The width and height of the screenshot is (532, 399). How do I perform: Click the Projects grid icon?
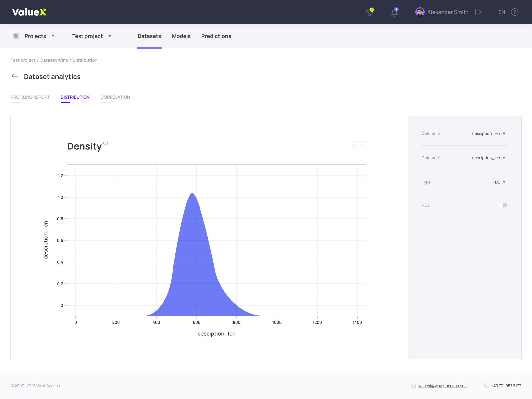[x=16, y=36]
